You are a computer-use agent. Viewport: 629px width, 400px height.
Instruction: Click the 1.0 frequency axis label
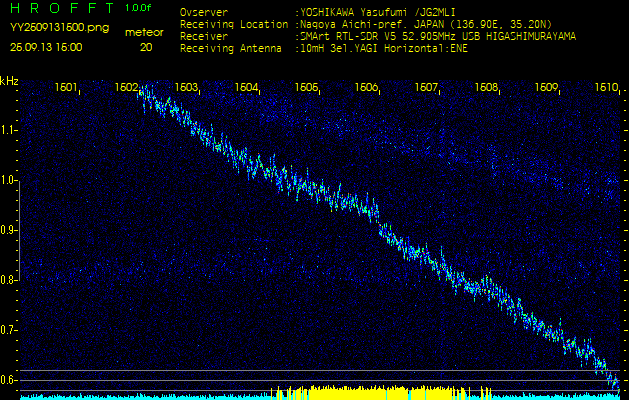point(9,180)
